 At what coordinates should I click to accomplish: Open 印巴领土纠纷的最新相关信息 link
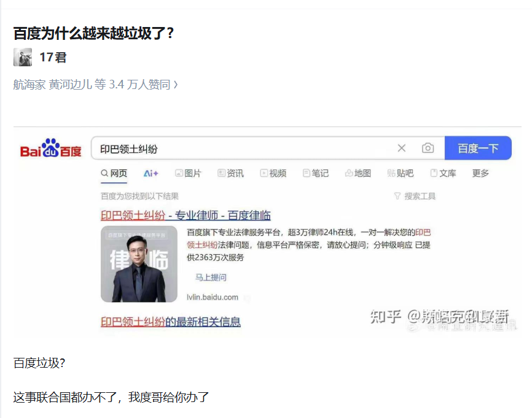click(x=171, y=322)
